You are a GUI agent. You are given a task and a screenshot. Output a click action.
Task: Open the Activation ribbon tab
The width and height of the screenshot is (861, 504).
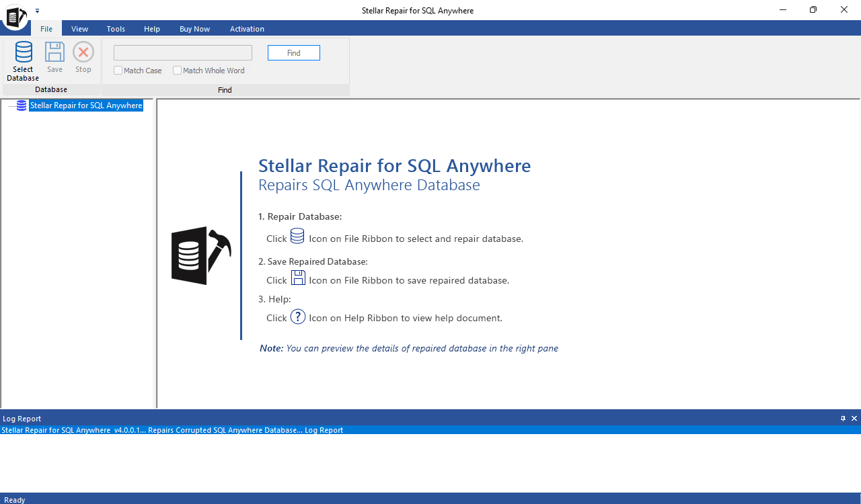pyautogui.click(x=247, y=29)
